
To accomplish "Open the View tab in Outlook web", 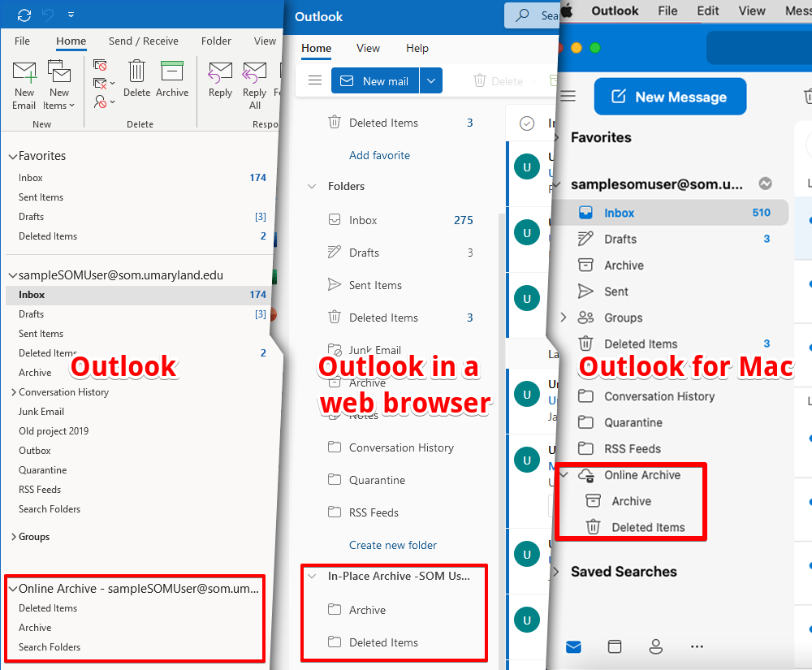I will pyautogui.click(x=368, y=48).
